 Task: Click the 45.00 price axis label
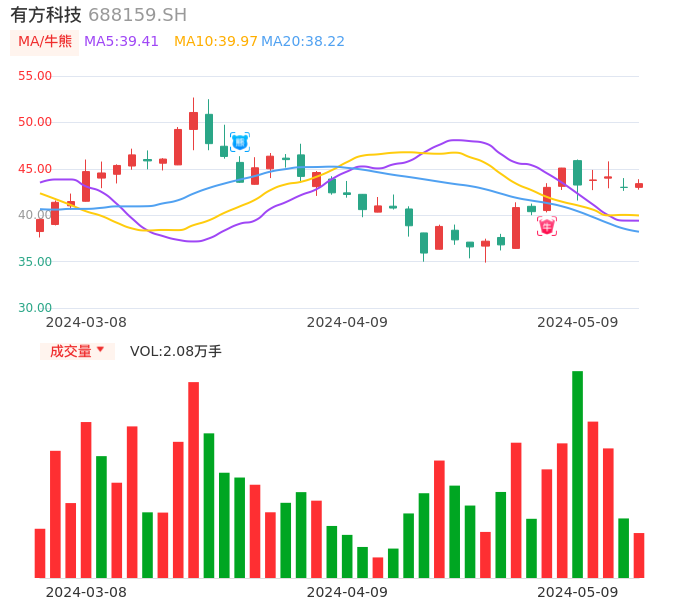35,169
